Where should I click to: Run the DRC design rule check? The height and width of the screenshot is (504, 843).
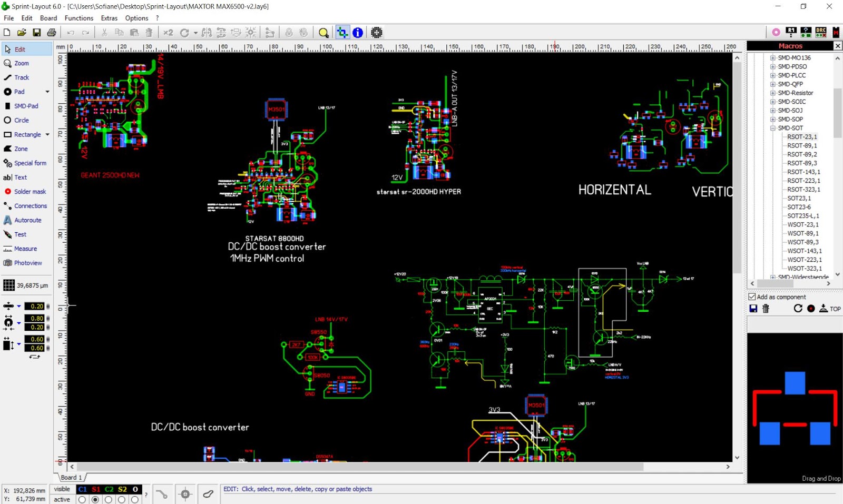click(821, 32)
